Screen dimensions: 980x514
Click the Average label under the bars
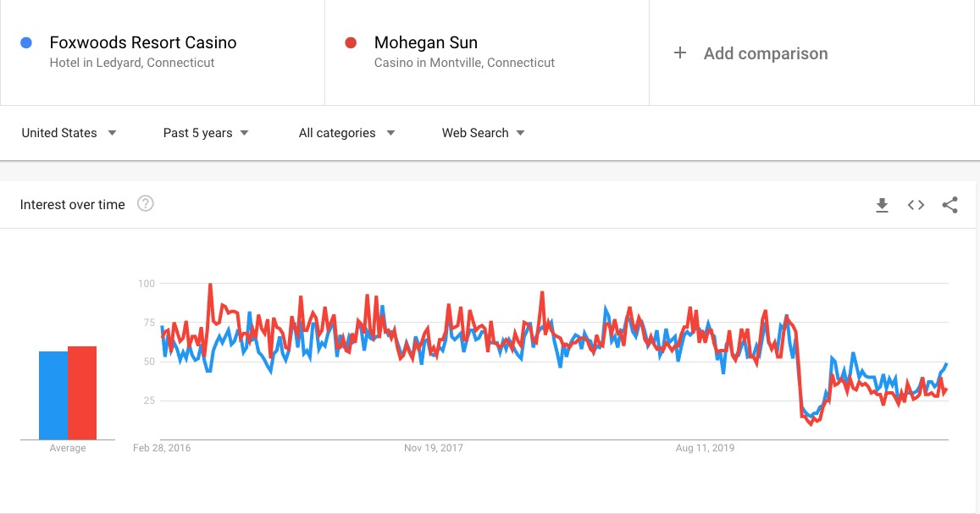(x=68, y=448)
